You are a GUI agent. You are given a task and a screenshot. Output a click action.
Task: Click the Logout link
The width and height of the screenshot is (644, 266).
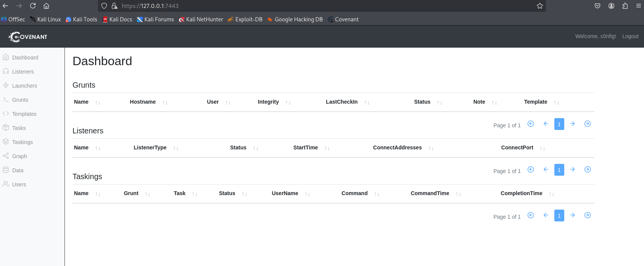point(630,36)
